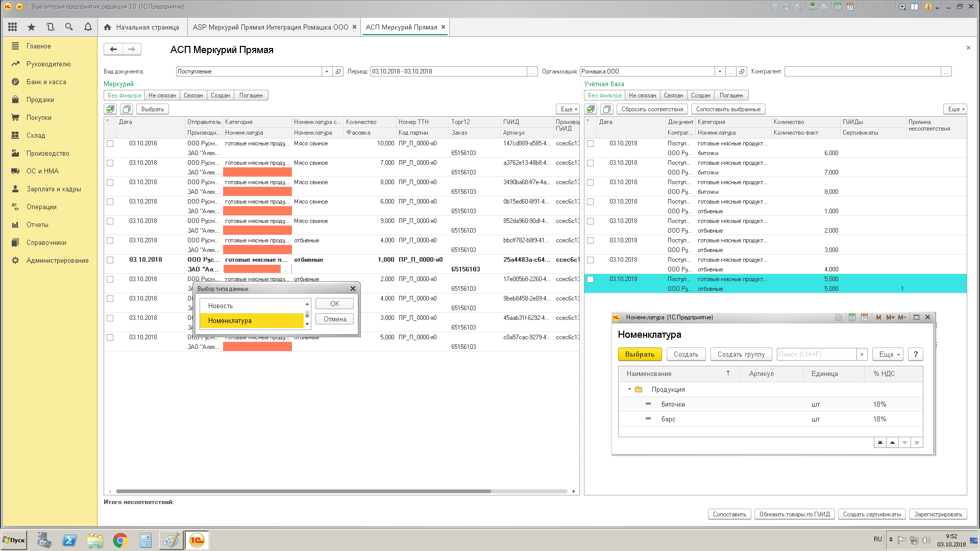Expand Вид документа dropdown arrow
Viewport: 980px width, 551px height.
coord(327,71)
